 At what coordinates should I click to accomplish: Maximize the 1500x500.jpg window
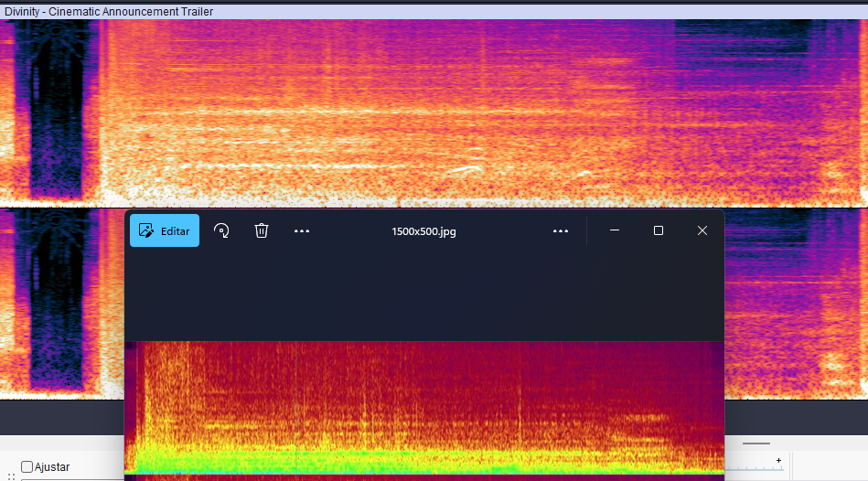click(x=659, y=230)
